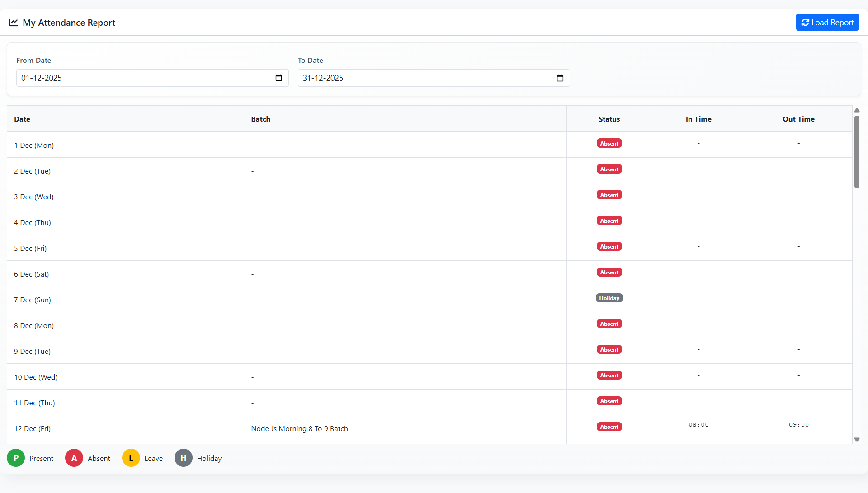Click the 08:00 In Time value

[x=698, y=425]
